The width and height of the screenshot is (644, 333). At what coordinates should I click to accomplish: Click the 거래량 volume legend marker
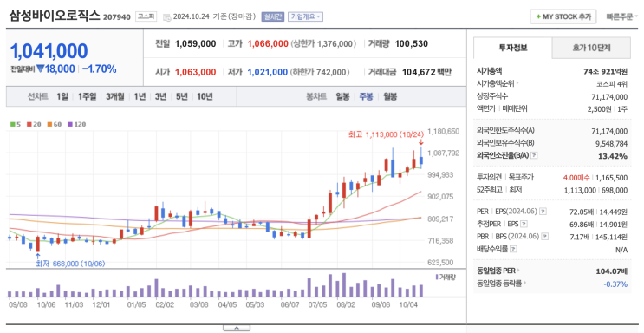click(437, 277)
